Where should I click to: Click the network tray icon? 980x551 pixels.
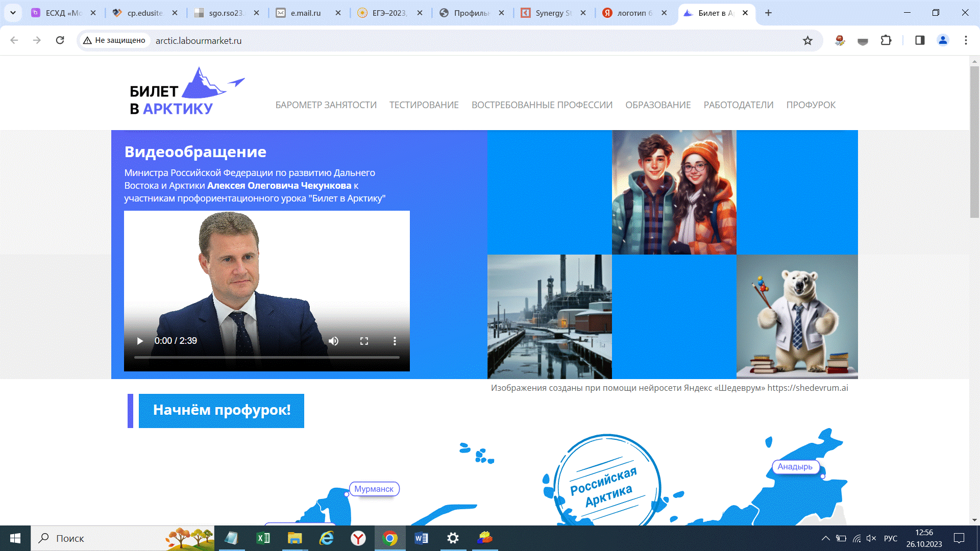point(856,538)
